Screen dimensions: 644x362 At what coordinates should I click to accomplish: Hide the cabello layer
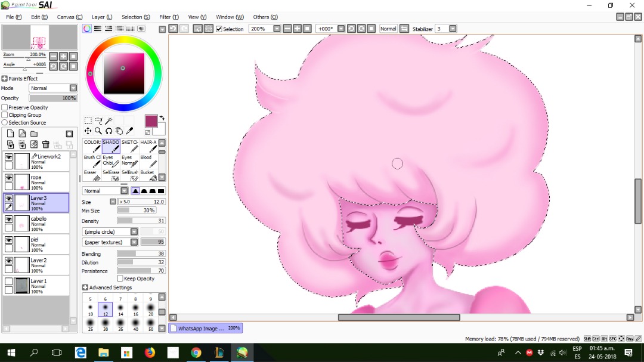(8, 219)
